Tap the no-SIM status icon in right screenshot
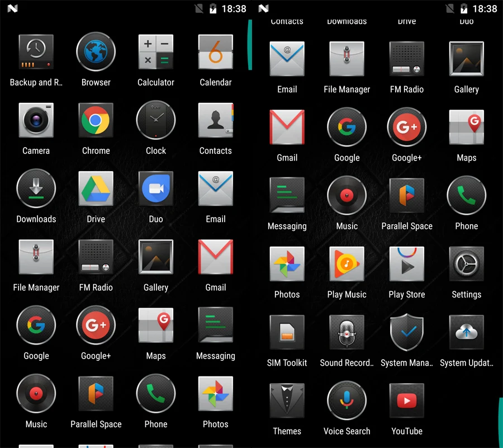503x448 pixels. pyautogui.click(x=450, y=8)
